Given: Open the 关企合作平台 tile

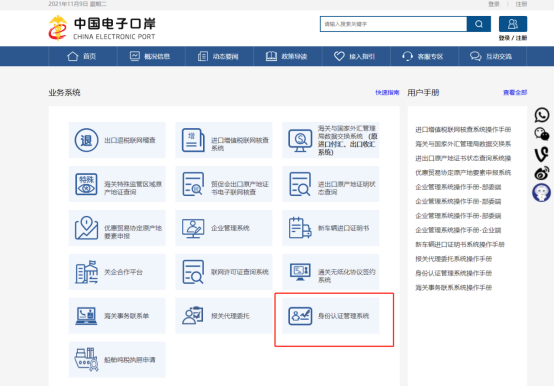Looking at the screenshot, I should [117, 272].
